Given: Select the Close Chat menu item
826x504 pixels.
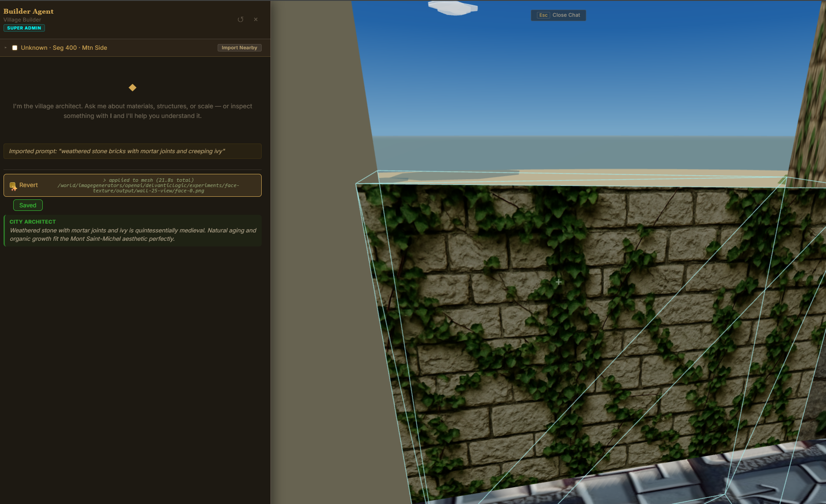Looking at the screenshot, I should click(567, 15).
